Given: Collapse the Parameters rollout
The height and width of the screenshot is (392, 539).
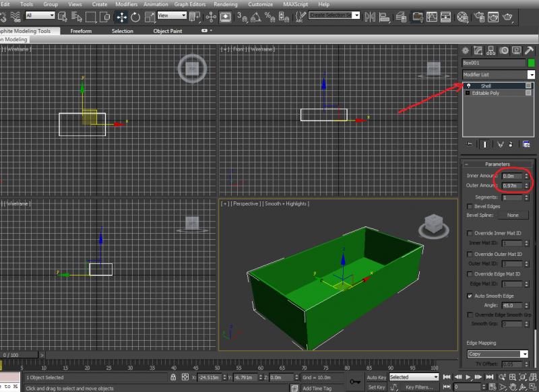Looking at the screenshot, I should 497,164.
